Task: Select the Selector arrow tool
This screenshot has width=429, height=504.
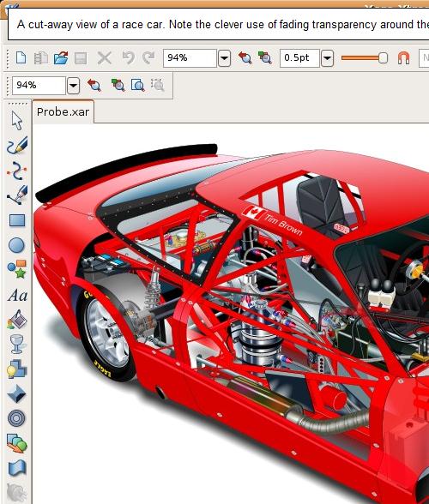Action: tap(17, 121)
